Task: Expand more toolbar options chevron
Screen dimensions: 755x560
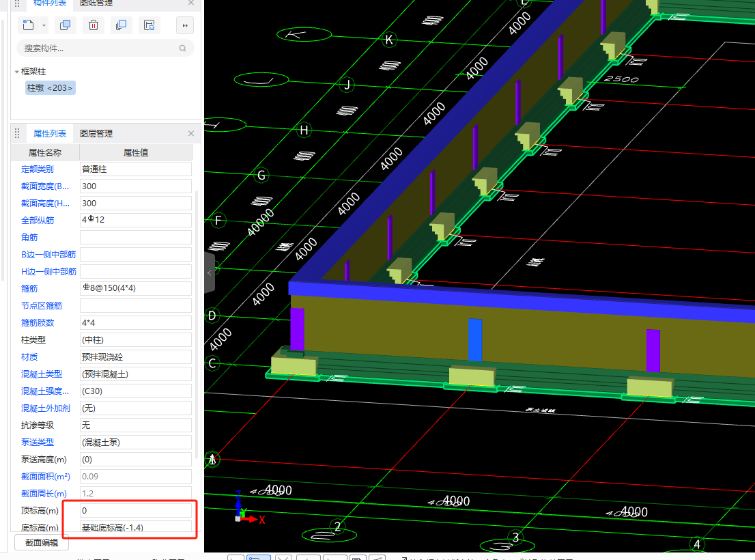Action: point(185,25)
